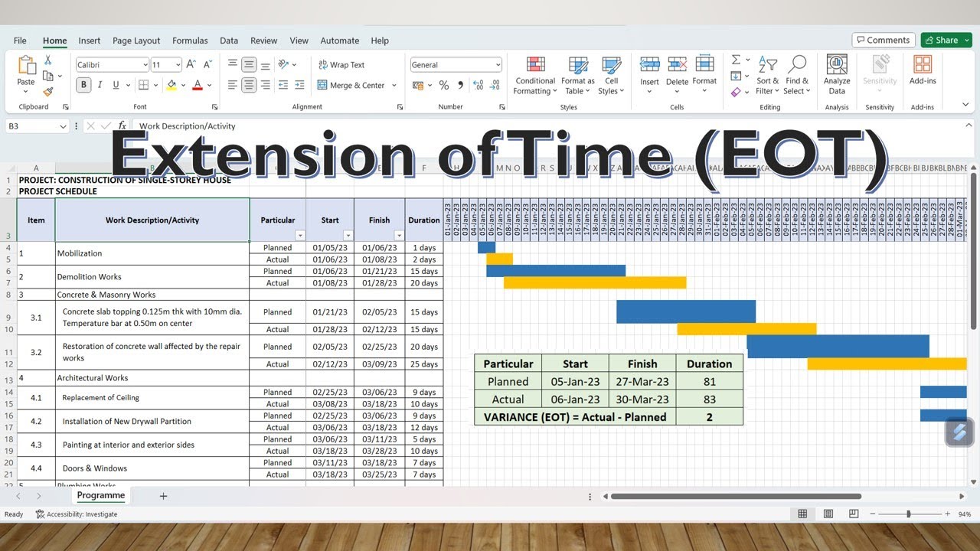Image resolution: width=980 pixels, height=551 pixels.
Task: Click Accessibility: Investigate in status bar
Action: click(77, 514)
